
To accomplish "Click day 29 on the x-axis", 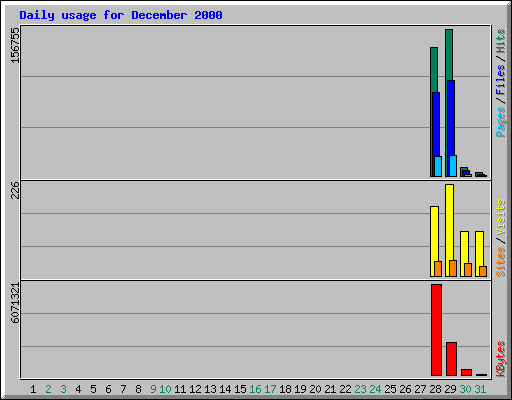I will (450, 389).
